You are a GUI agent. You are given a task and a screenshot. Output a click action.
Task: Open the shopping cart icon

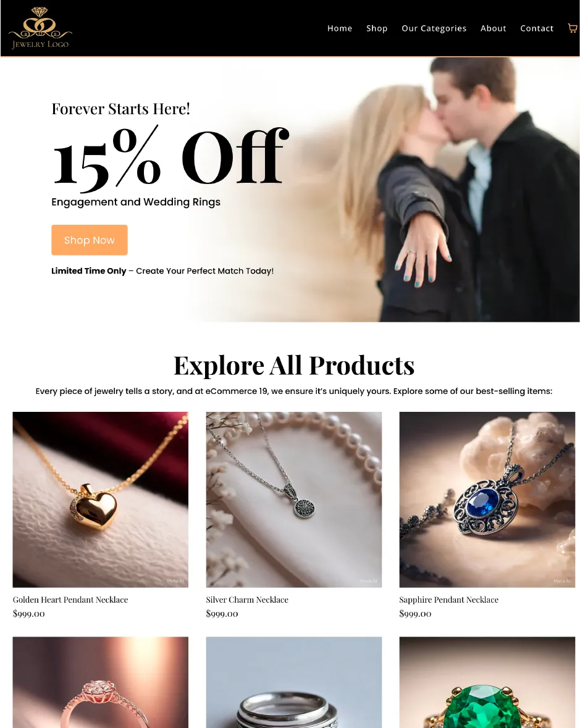[572, 28]
